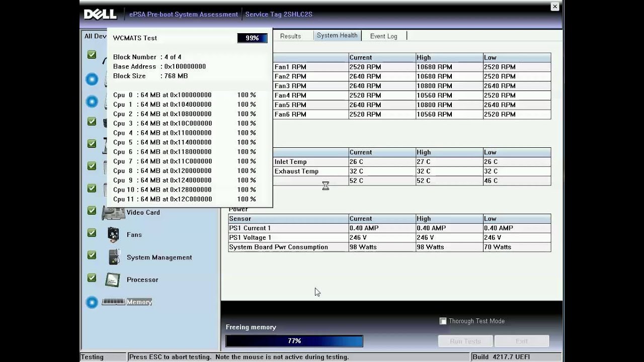644x362 pixels.
Task: Open the Event Log tab
Action: 383,36
